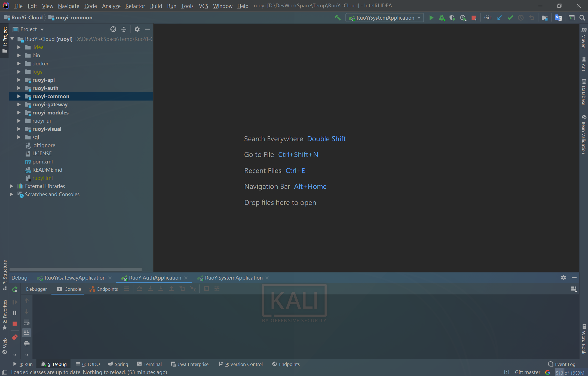Click the memory usage indicator

(570, 372)
